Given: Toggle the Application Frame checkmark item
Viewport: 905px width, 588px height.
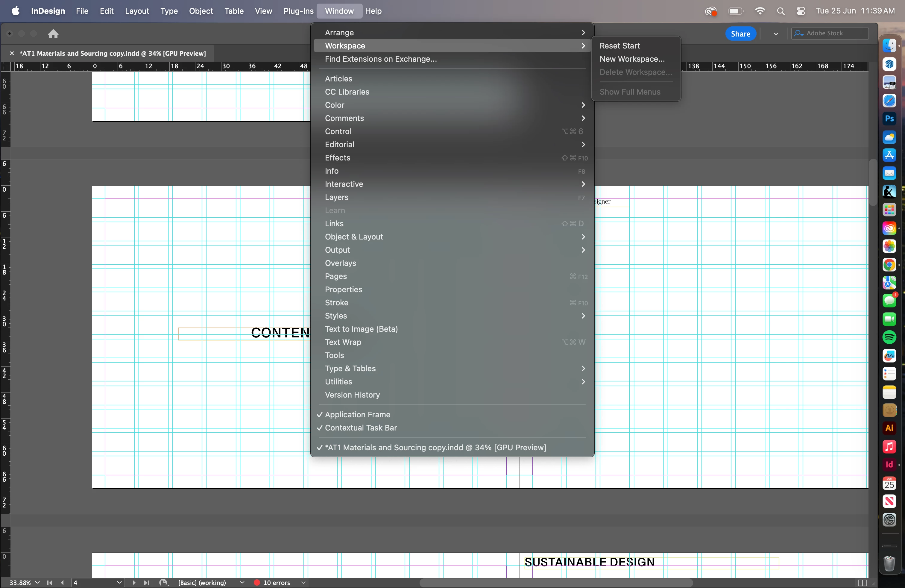Looking at the screenshot, I should [x=357, y=415].
